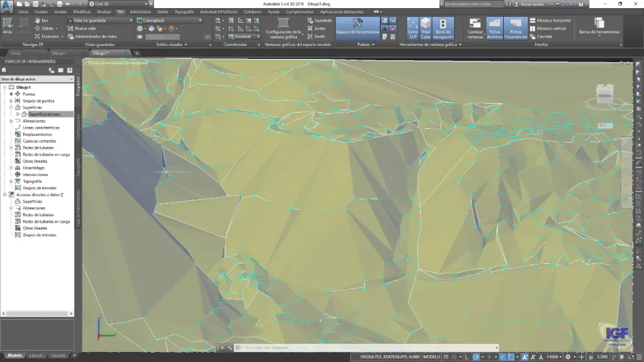The height and width of the screenshot is (362, 644).
Task: Select Superficie terreno in tree
Action: click(x=45, y=114)
